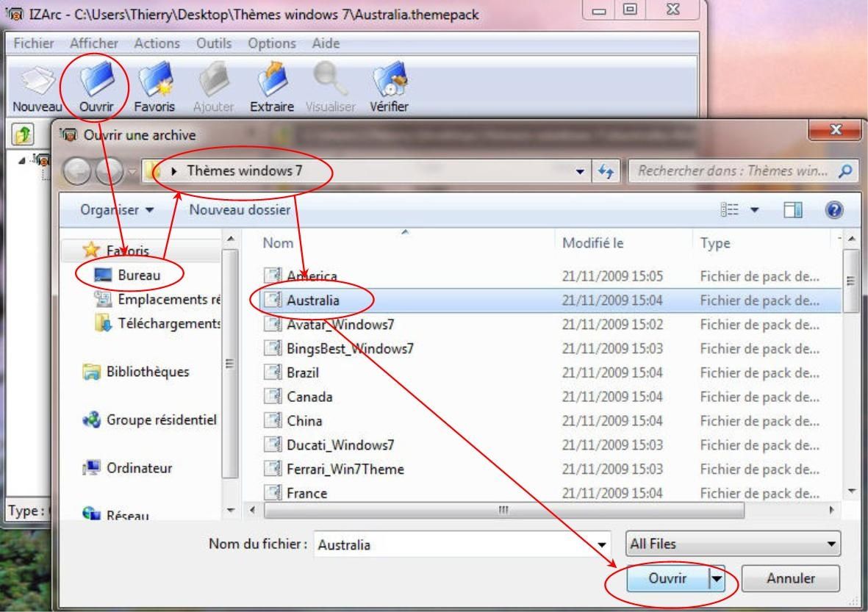Expand the address bar history dropdown arrow
Screen dimensions: 868x612
tap(580, 171)
